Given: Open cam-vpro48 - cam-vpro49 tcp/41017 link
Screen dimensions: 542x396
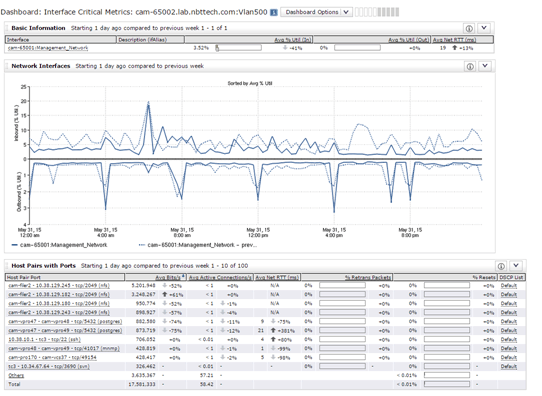Looking at the screenshot, I should (x=64, y=349).
